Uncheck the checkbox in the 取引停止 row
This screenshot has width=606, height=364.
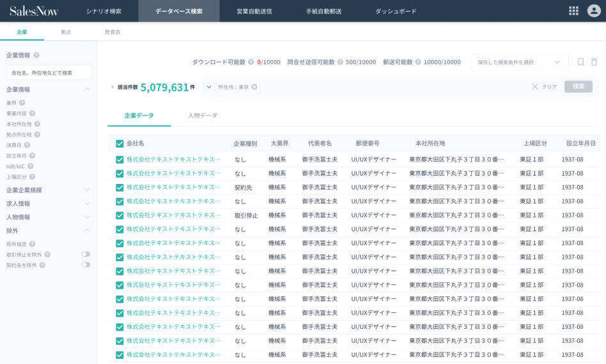pos(120,215)
